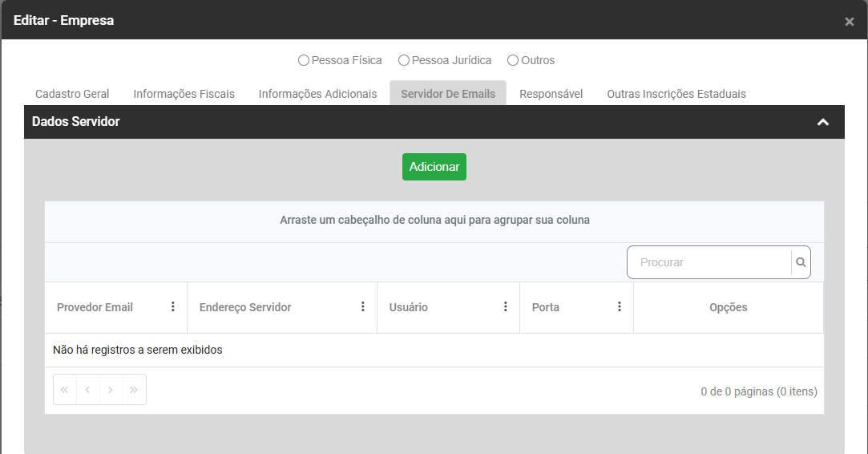Open Provedor Email column menu

tap(173, 306)
